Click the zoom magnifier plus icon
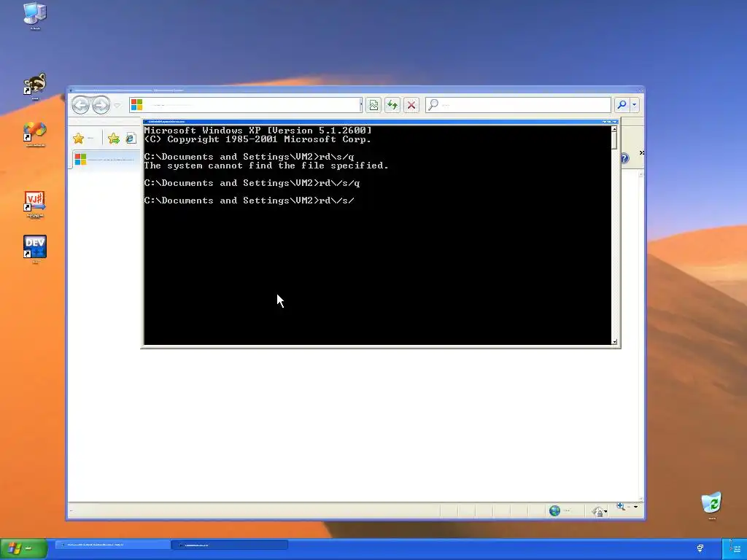This screenshot has width=747, height=560. point(621,506)
